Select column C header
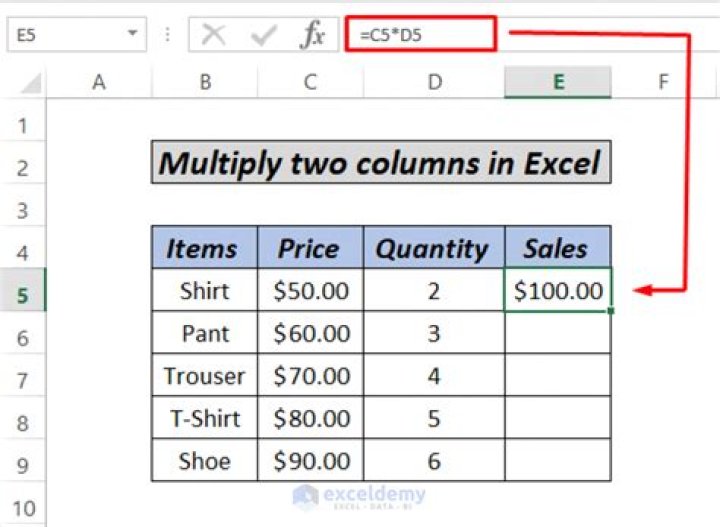 tap(310, 82)
